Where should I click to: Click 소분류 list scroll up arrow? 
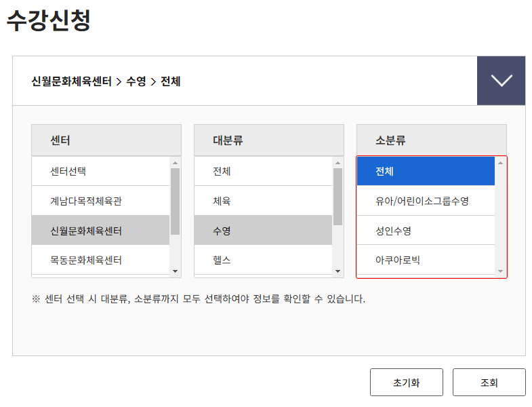coord(500,163)
